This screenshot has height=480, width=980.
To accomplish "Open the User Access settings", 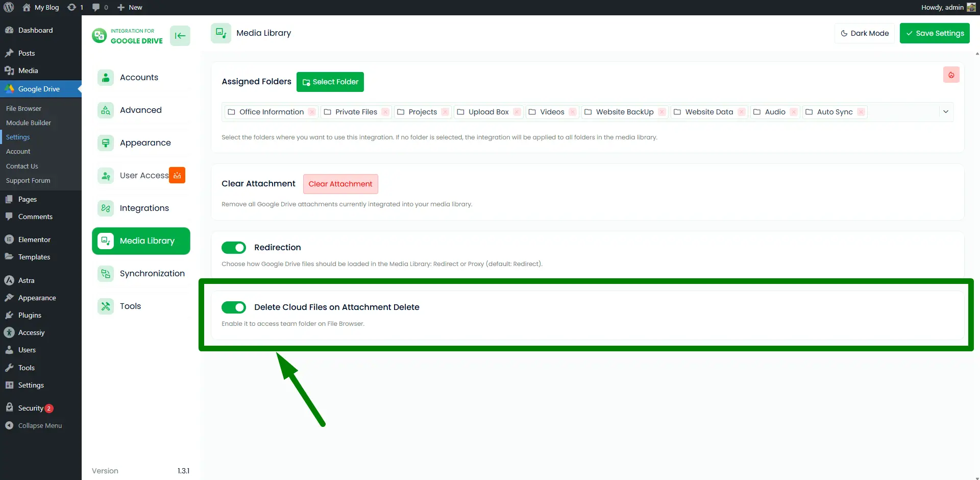I will pyautogui.click(x=144, y=175).
